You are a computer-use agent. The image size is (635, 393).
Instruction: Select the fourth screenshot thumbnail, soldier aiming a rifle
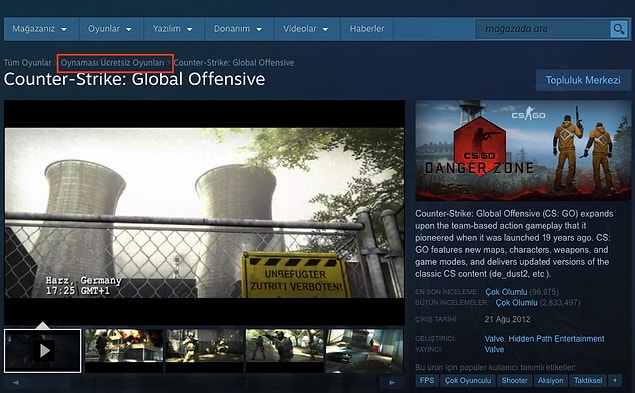[x=285, y=350]
